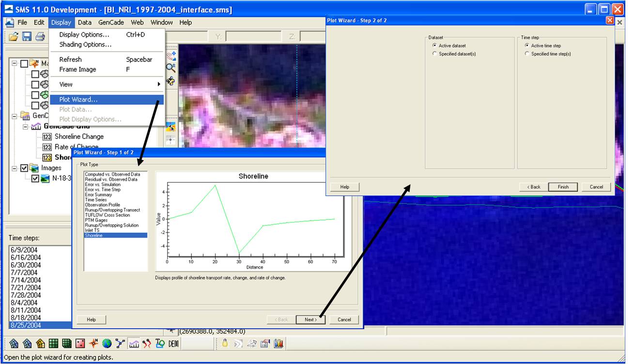Switch to the DEM raster module icon
This screenshot has height=364, width=635.
174,344
